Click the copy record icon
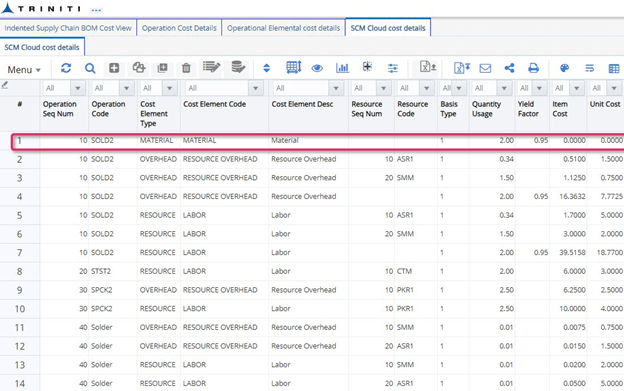 click(138, 68)
